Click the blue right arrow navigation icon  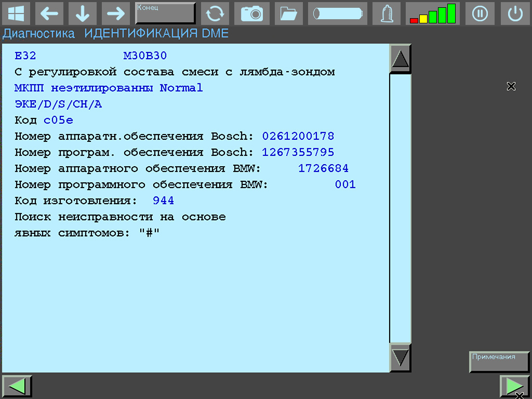pos(115,14)
